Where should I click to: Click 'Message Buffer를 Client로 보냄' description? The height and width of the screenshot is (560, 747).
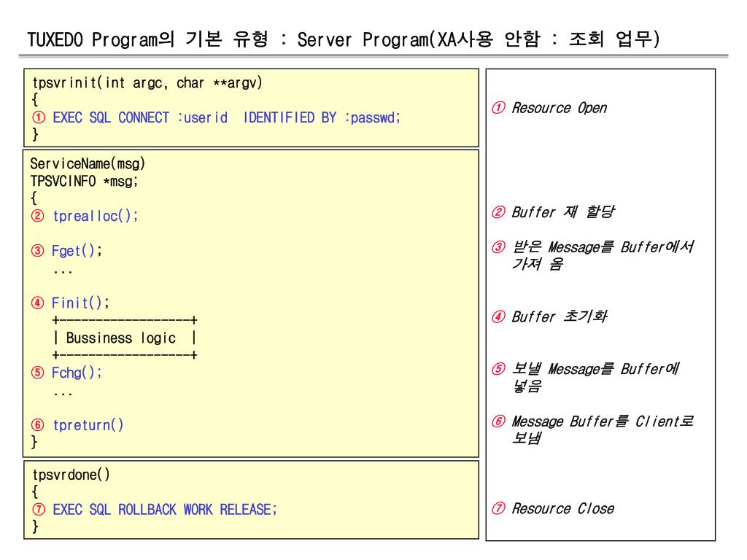pos(603,429)
